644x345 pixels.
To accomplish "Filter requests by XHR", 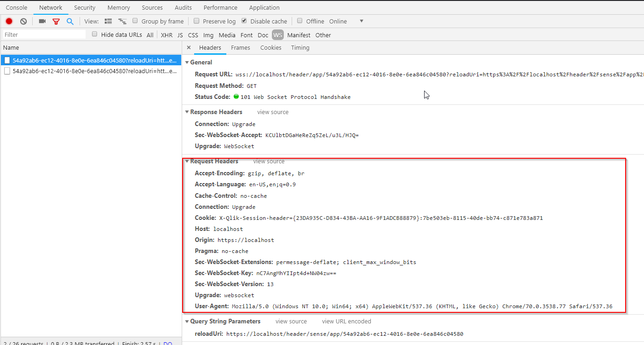I will [167, 35].
